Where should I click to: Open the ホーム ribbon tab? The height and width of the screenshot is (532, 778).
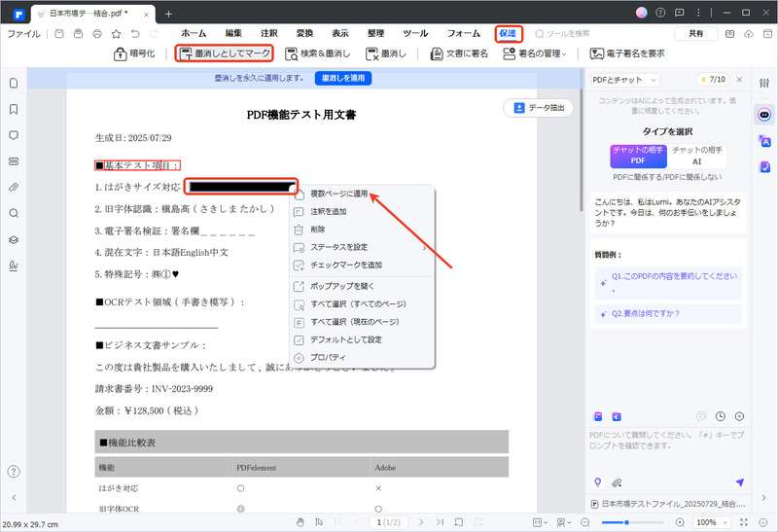(194, 33)
